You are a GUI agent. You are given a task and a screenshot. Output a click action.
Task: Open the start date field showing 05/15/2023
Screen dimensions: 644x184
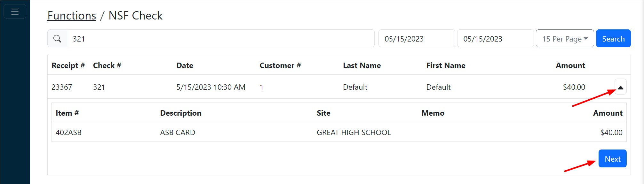[x=416, y=38]
